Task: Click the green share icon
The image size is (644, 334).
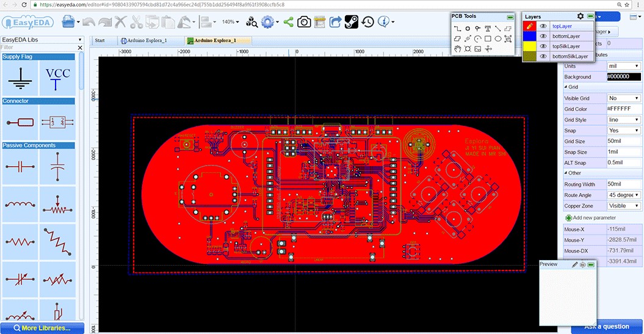Action: click(288, 22)
